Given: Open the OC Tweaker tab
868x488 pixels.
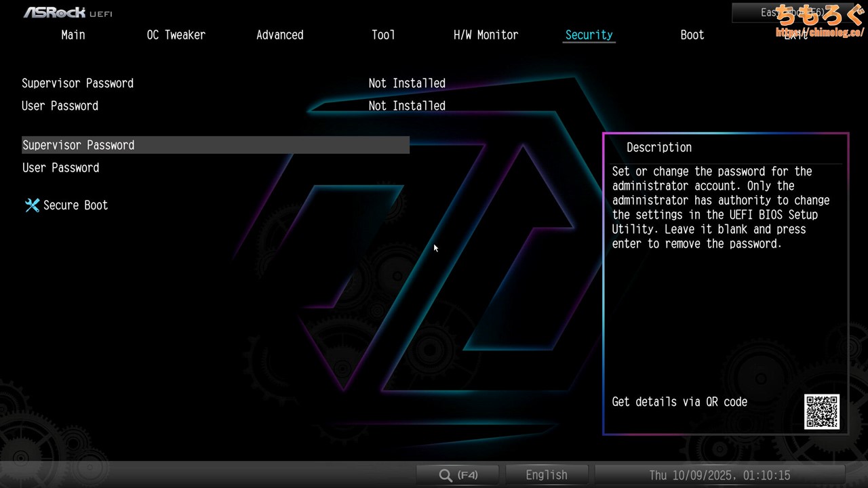Looking at the screenshot, I should click(176, 35).
